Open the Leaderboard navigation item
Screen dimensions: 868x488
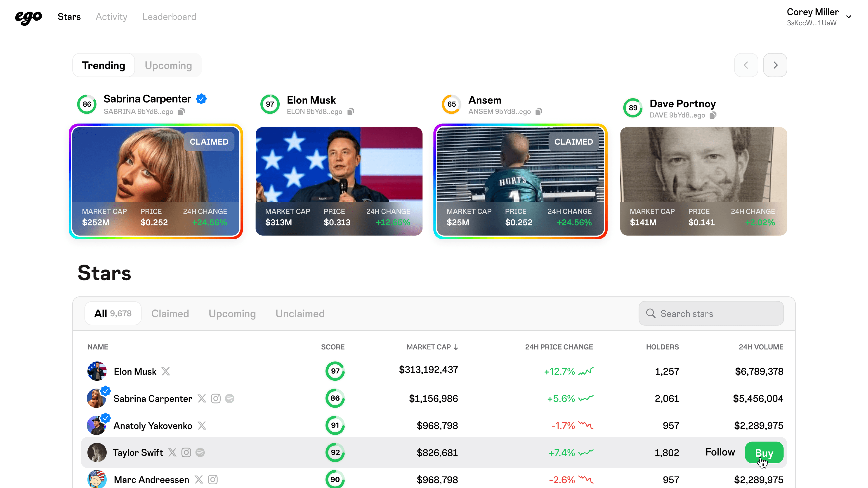point(169,17)
